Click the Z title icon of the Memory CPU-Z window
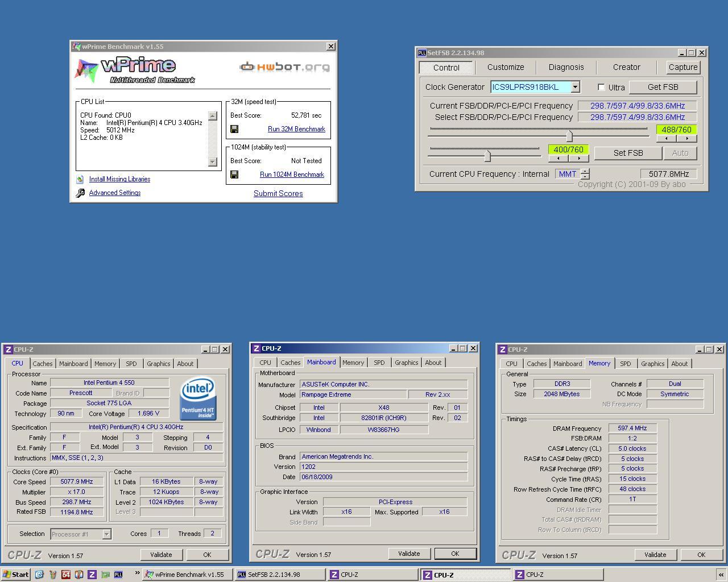728x582 pixels. (502, 350)
